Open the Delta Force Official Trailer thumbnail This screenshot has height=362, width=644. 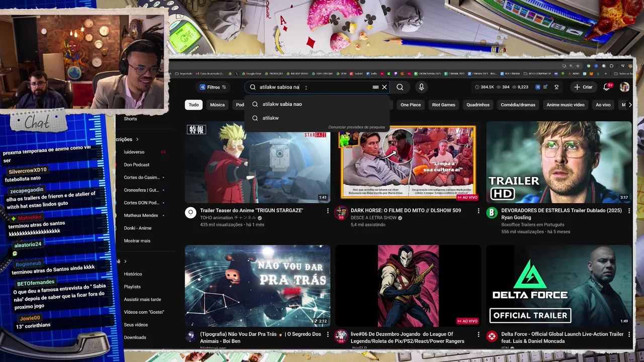pyautogui.click(x=559, y=286)
